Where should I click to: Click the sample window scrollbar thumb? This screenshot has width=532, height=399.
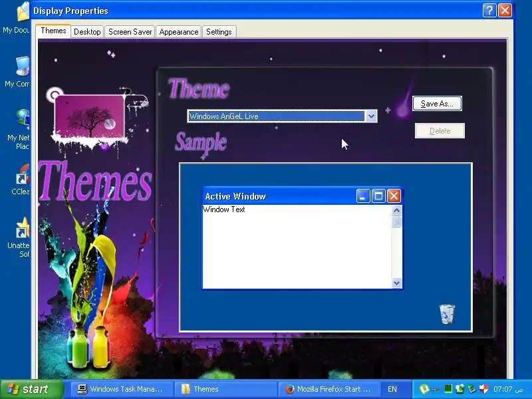(x=396, y=221)
